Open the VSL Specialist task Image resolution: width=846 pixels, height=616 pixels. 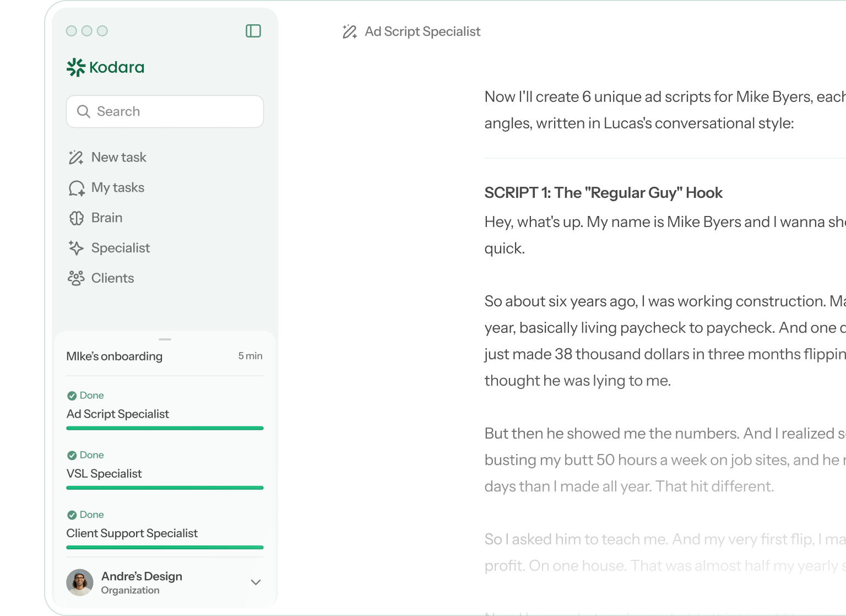click(104, 473)
